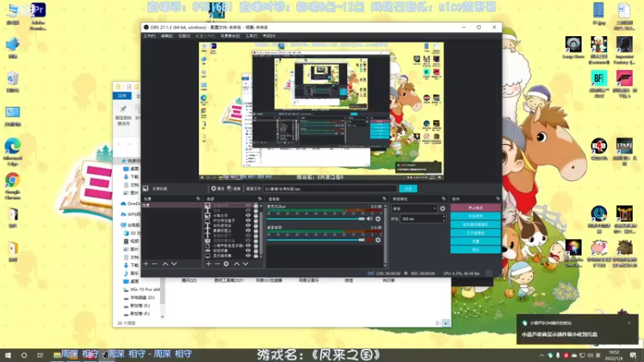Image resolution: width=644 pixels, height=362 pixels.
Task: Click 退出 exit button in Controls
Action: coord(476,249)
